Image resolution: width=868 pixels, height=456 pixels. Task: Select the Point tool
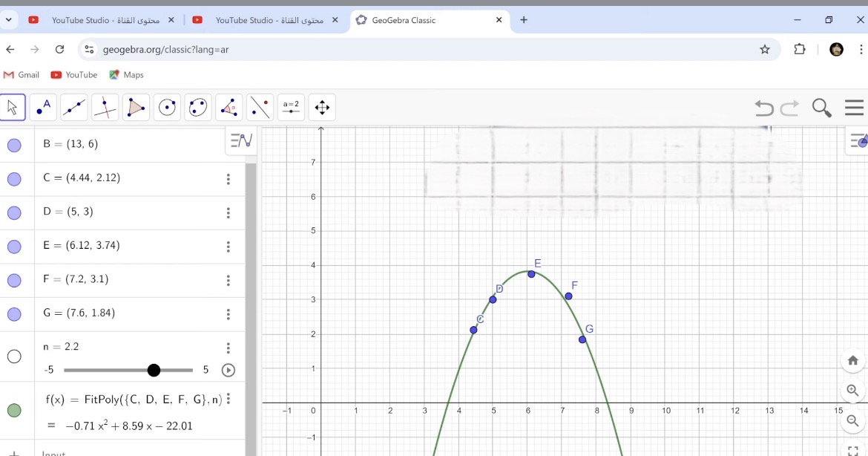coord(44,108)
